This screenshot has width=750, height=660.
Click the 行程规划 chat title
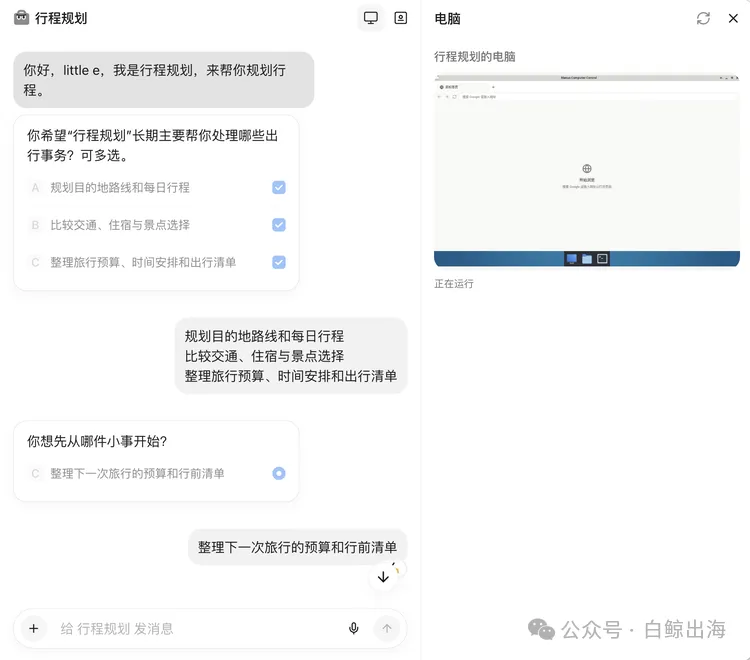click(61, 18)
